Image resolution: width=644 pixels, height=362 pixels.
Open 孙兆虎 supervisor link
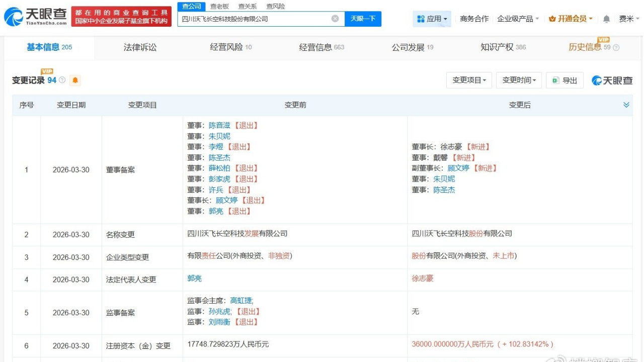point(219,312)
